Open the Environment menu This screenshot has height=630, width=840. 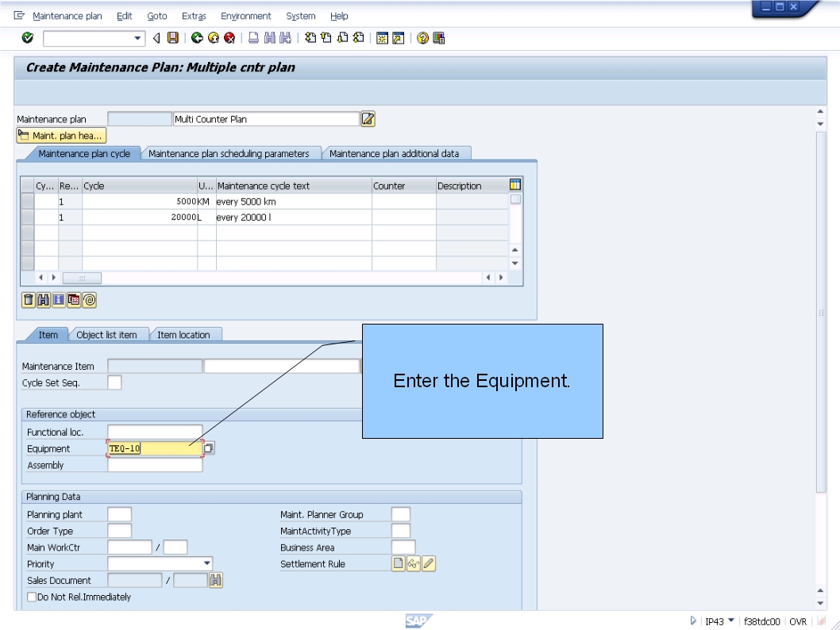pyautogui.click(x=245, y=16)
